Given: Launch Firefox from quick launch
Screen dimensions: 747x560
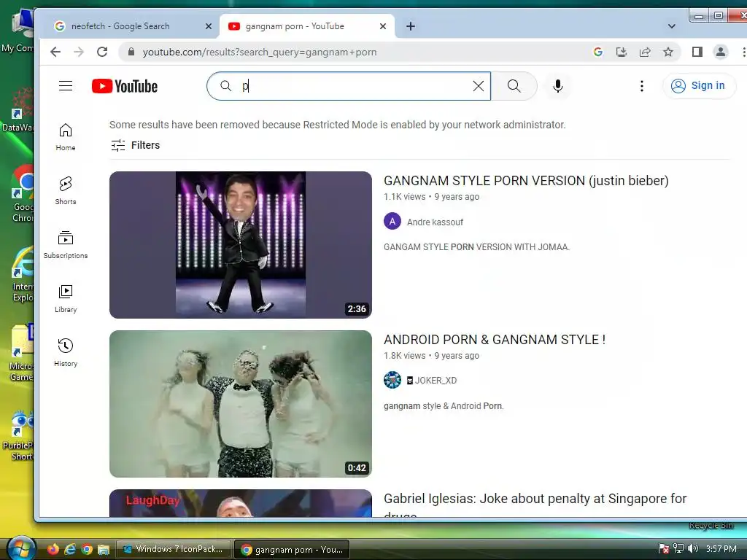Looking at the screenshot, I should (53, 550).
